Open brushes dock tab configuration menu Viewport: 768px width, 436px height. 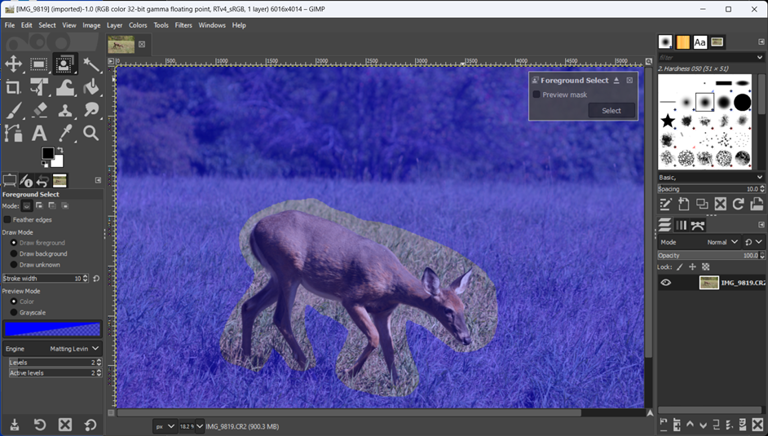(761, 42)
